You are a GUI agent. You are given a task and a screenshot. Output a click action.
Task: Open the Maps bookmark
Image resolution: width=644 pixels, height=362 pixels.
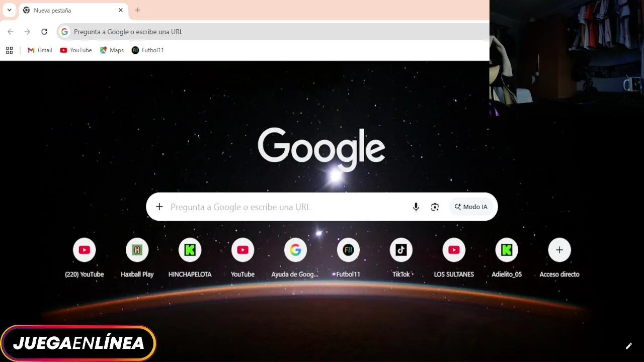[x=112, y=50]
